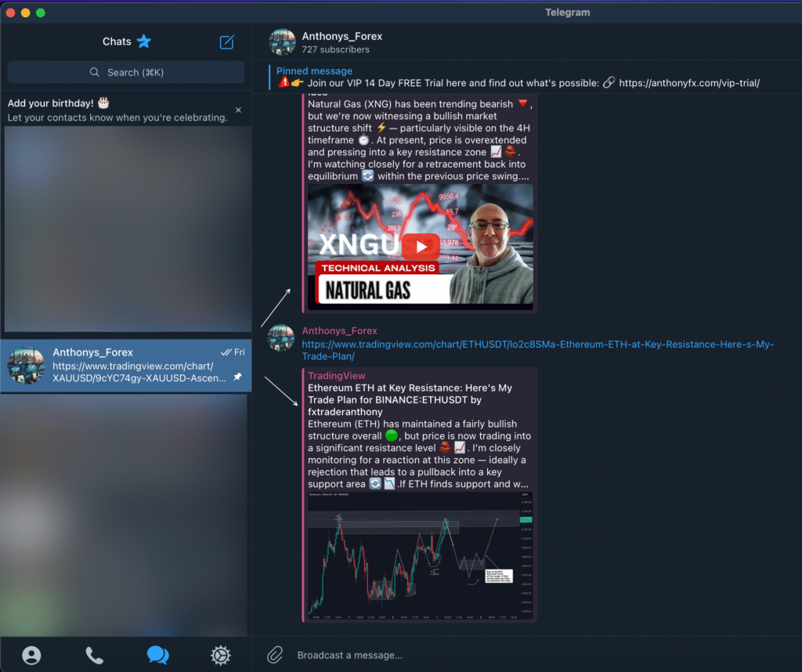Open the VIP trial link in pinned message

(688, 83)
